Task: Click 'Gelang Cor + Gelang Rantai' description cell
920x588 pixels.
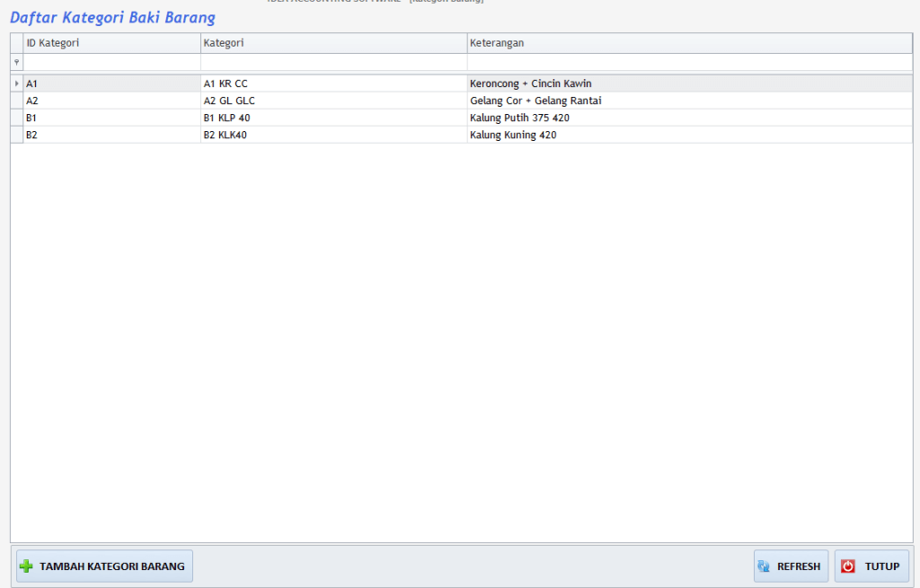Action: coord(689,101)
